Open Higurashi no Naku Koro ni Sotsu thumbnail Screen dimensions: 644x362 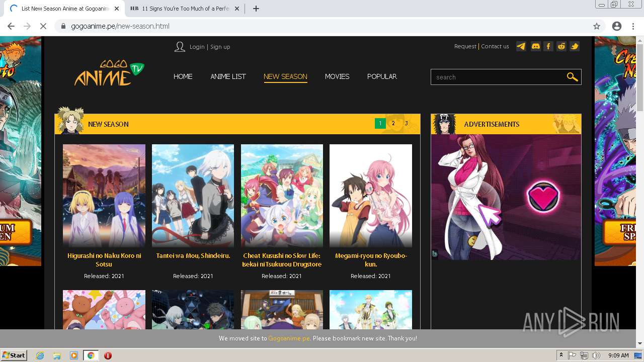coord(104,196)
